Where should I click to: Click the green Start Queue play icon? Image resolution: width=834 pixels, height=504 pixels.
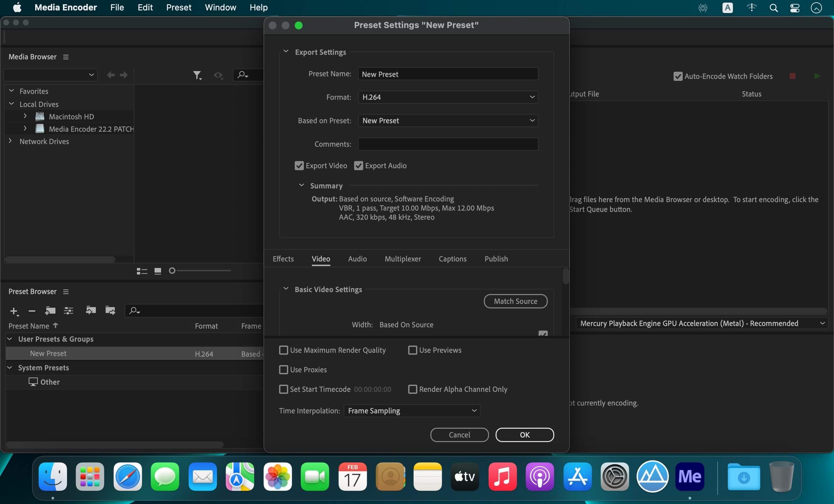click(817, 76)
